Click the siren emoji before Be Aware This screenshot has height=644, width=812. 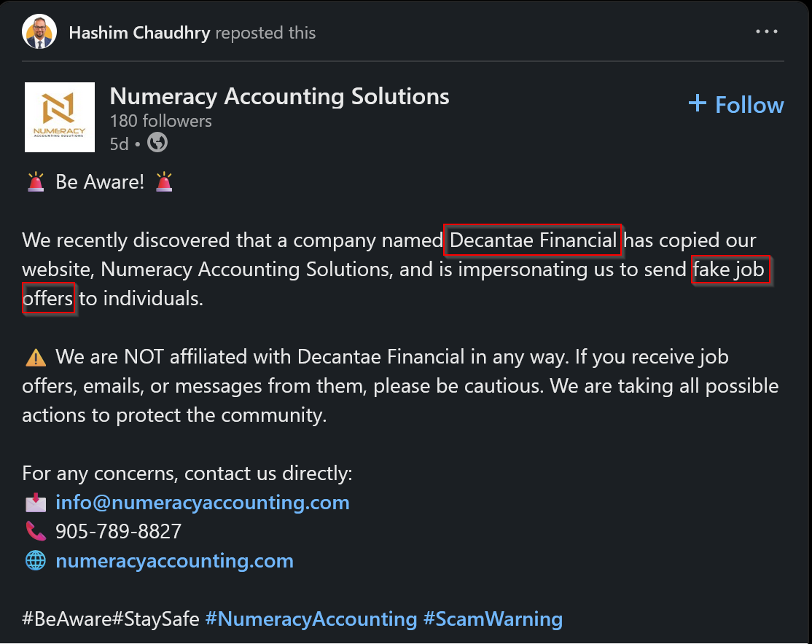coord(36,182)
